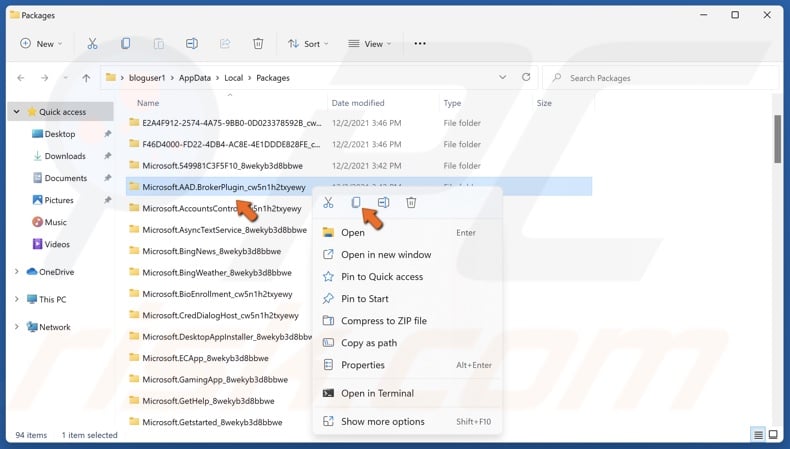The image size is (790, 449).
Task: Open the Sort dropdown
Action: pyautogui.click(x=308, y=44)
